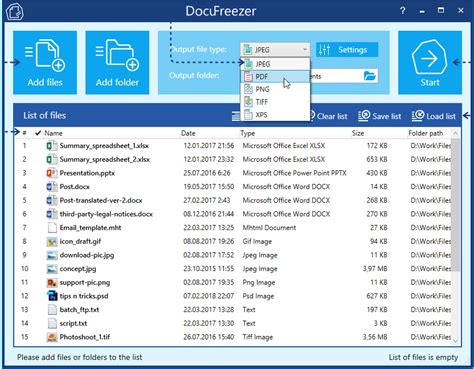This screenshot has height=369, width=474.
Task: Toggle the checkmark column header
Action: click(x=38, y=133)
